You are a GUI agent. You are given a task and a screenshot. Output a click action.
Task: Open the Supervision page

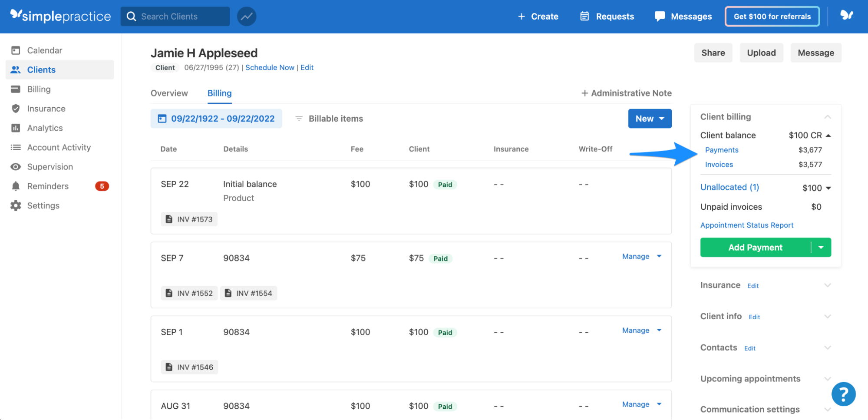[x=50, y=166]
